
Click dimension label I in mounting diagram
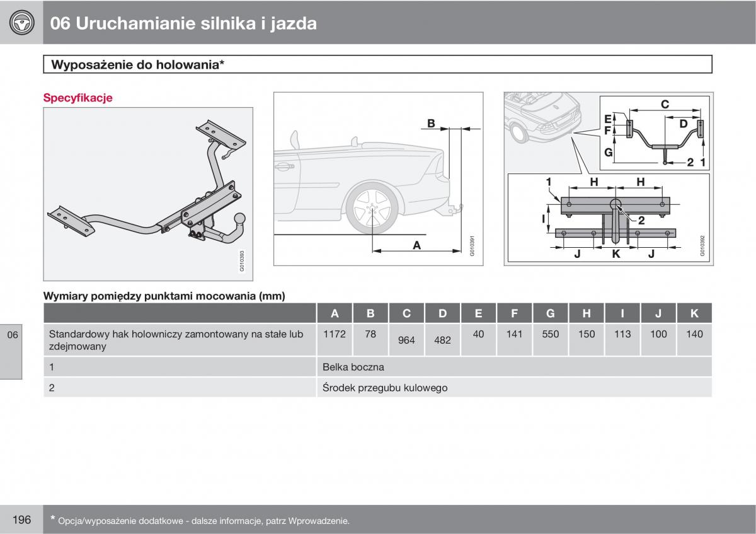pos(543,219)
